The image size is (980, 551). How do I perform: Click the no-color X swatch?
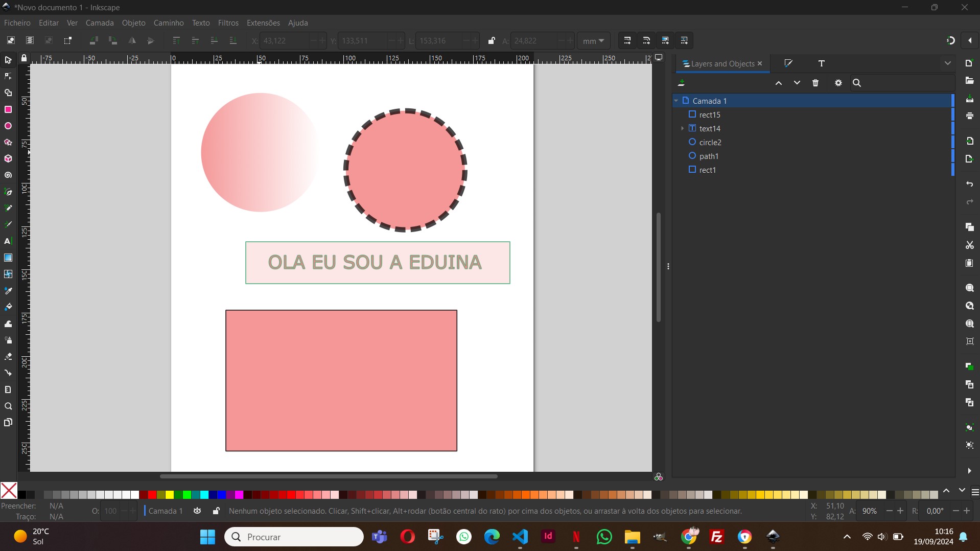(x=9, y=491)
